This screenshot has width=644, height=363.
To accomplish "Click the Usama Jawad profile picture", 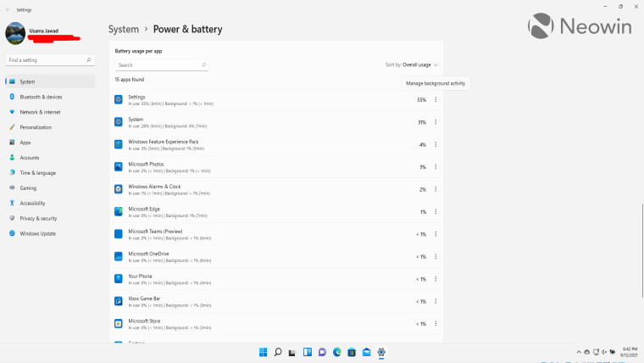I will click(x=15, y=33).
